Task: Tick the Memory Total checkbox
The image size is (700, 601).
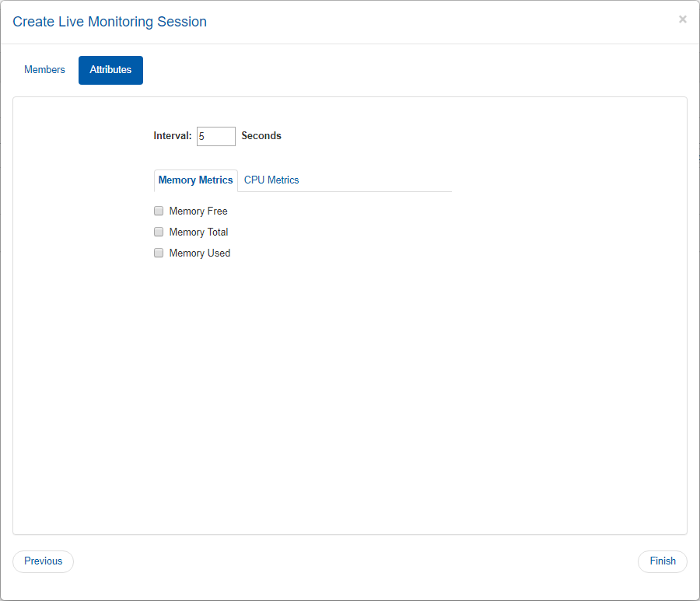Action: pos(159,232)
